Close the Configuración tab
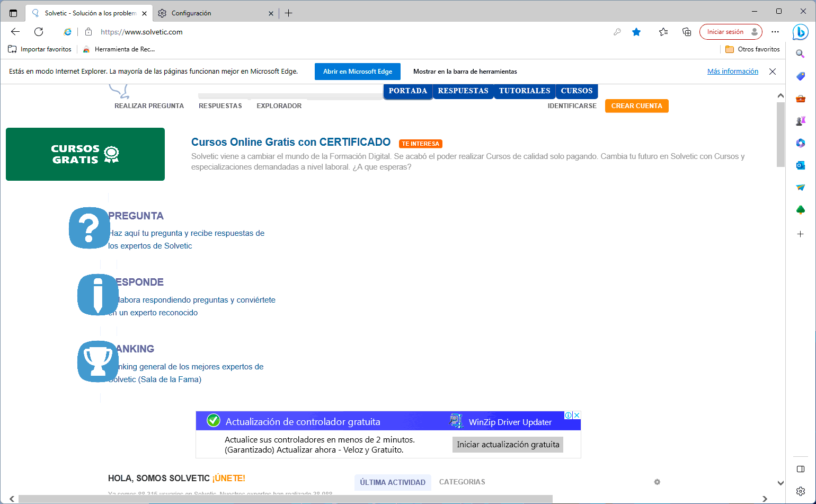 271,13
